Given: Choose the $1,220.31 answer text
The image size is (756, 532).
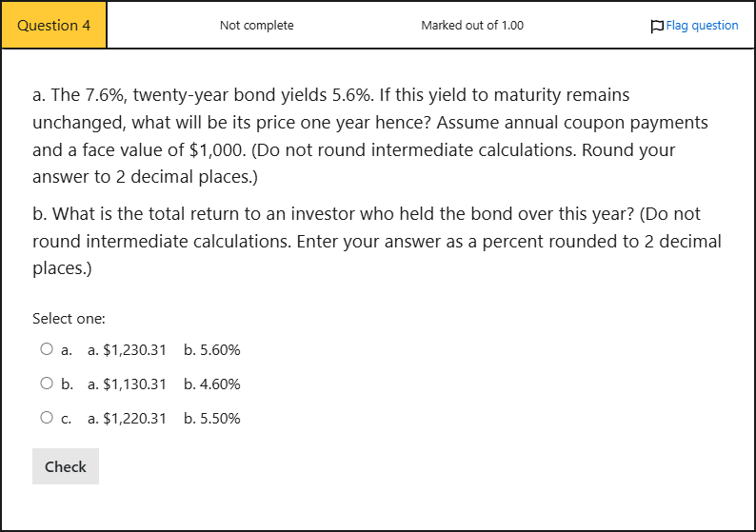Looking at the screenshot, I should click(134, 419).
